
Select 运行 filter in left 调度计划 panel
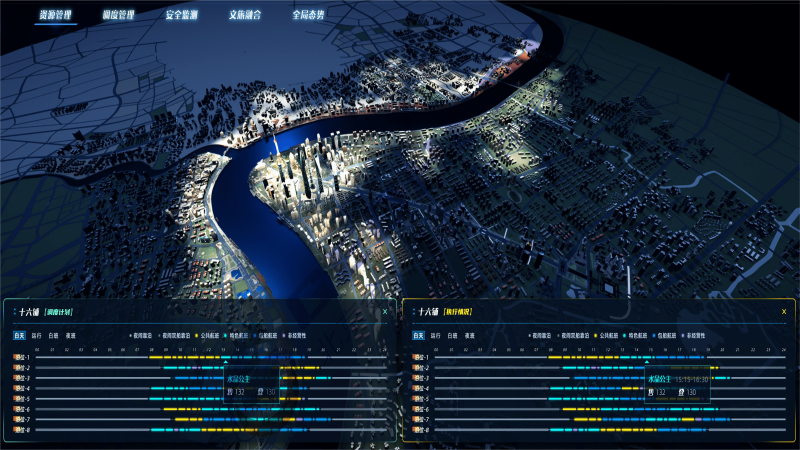click(x=36, y=335)
